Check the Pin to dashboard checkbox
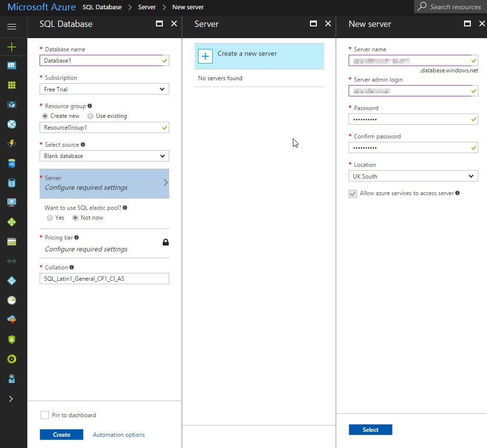The image size is (487, 448). [x=44, y=415]
